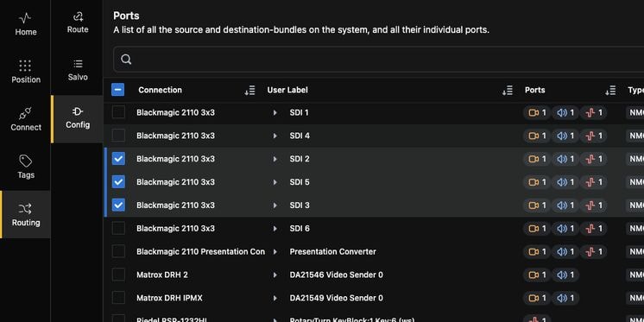Select the Routing section in sidebar
This screenshot has width=644, height=322.
tap(25, 215)
